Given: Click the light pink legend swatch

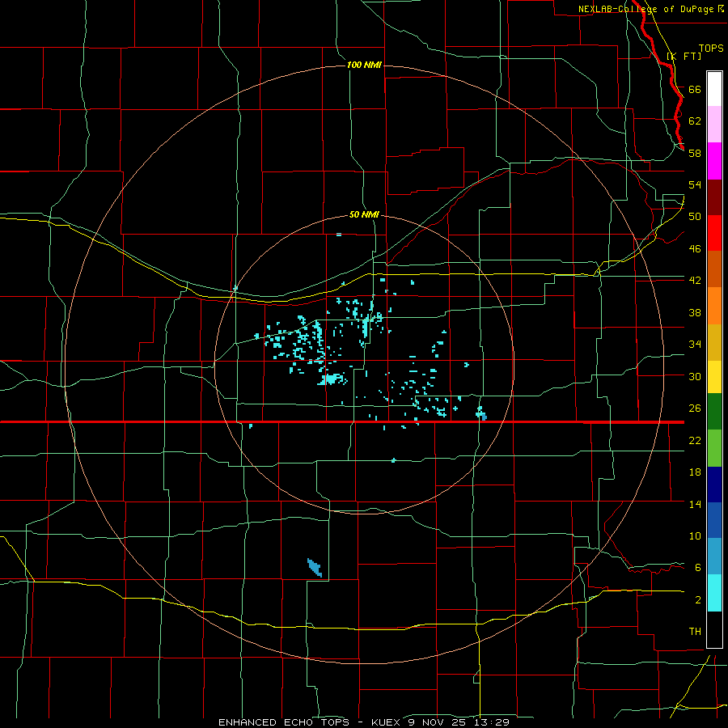Looking at the screenshot, I should tap(714, 124).
